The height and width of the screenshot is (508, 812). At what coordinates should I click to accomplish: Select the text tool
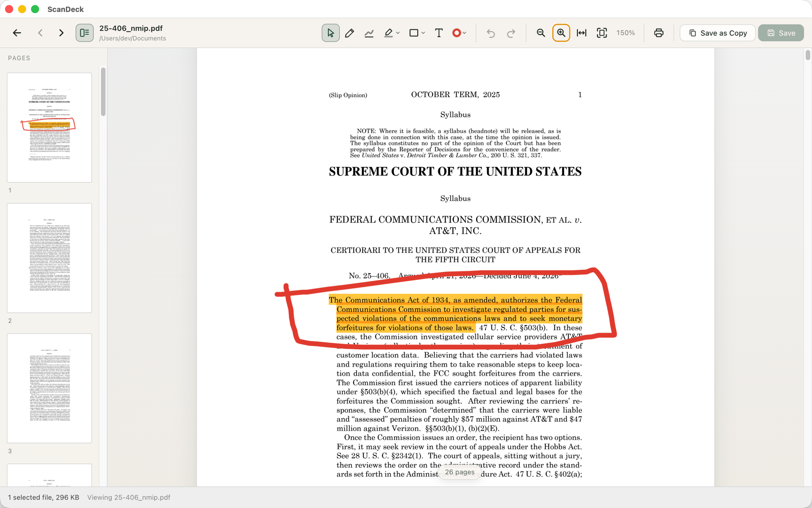pyautogui.click(x=439, y=33)
